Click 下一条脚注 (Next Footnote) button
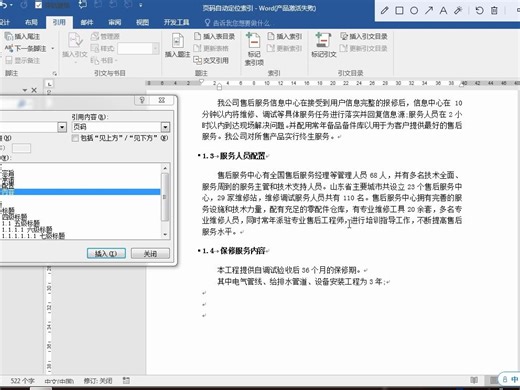Viewport: 520px width, 390px height. (25, 48)
